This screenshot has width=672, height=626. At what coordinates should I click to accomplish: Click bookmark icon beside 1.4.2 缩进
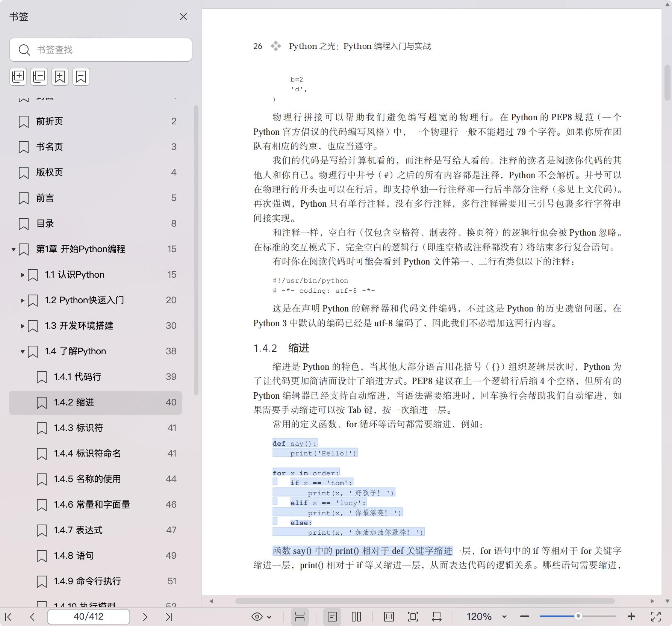pos(41,403)
